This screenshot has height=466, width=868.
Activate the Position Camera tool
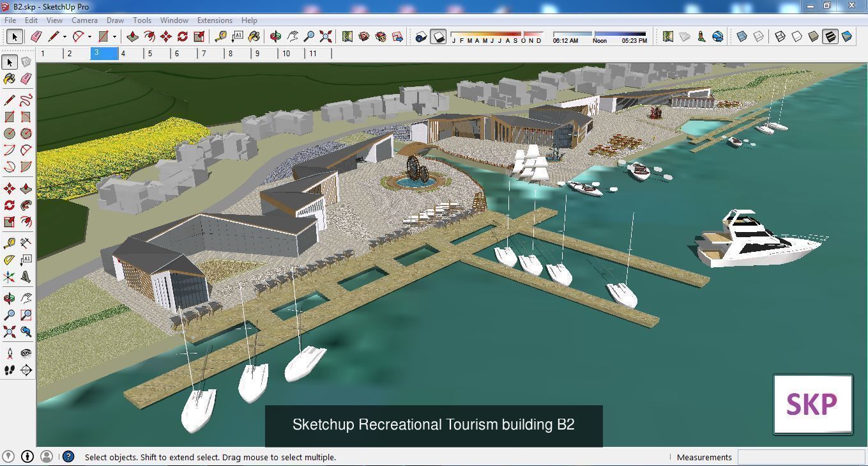pos(9,353)
